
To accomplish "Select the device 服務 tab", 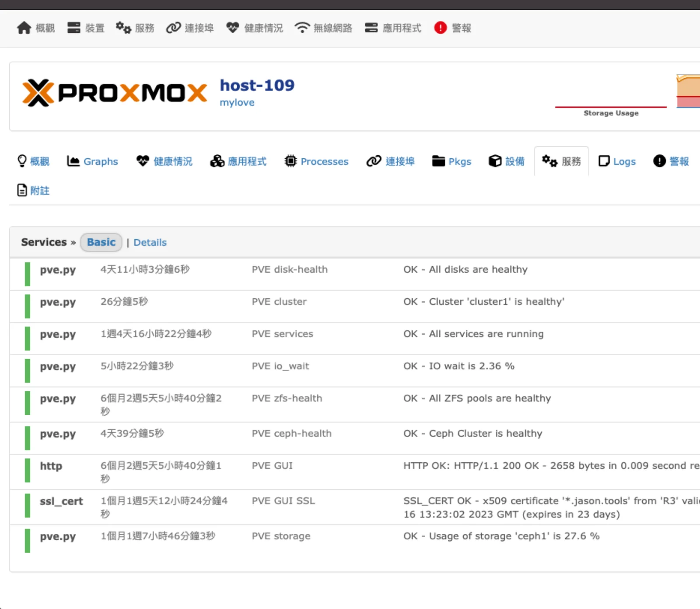I will 561,161.
